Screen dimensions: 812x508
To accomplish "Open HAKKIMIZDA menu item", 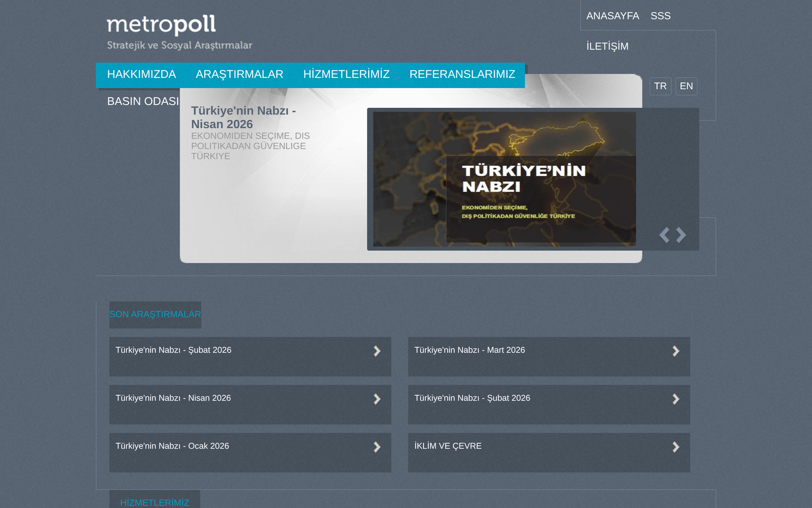I will click(142, 75).
